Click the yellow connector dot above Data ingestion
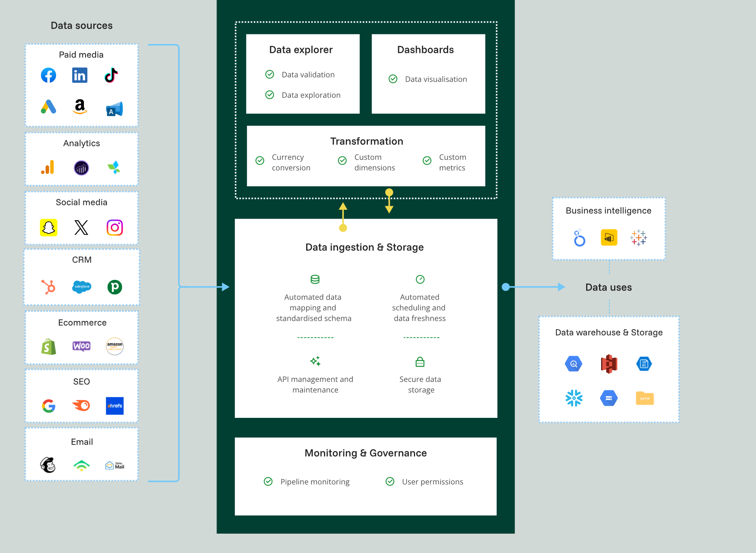 (x=342, y=228)
